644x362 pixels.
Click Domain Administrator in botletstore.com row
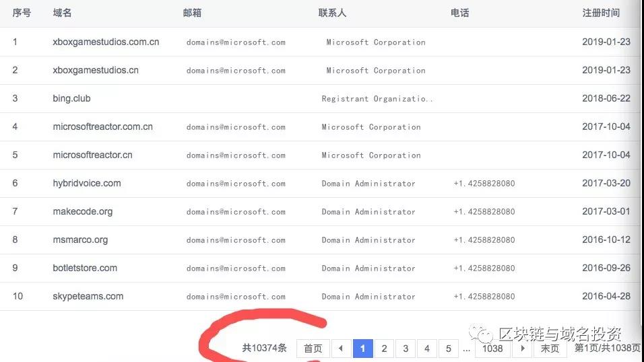point(368,268)
